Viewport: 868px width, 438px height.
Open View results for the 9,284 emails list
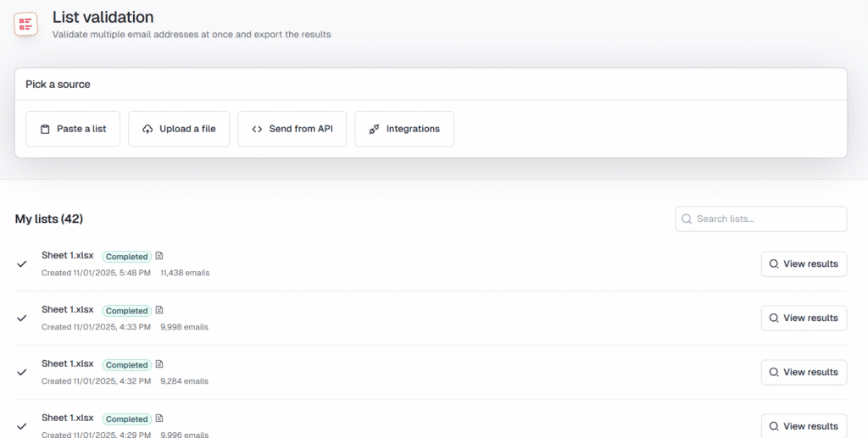(x=803, y=372)
